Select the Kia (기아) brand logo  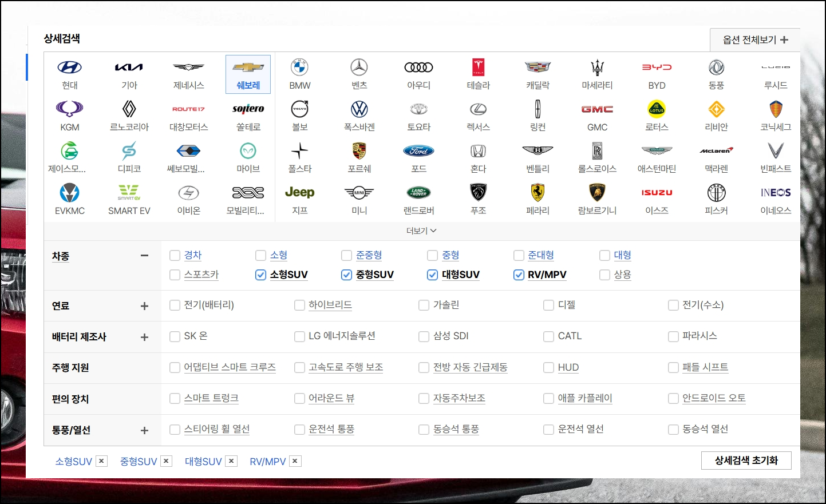pyautogui.click(x=129, y=68)
